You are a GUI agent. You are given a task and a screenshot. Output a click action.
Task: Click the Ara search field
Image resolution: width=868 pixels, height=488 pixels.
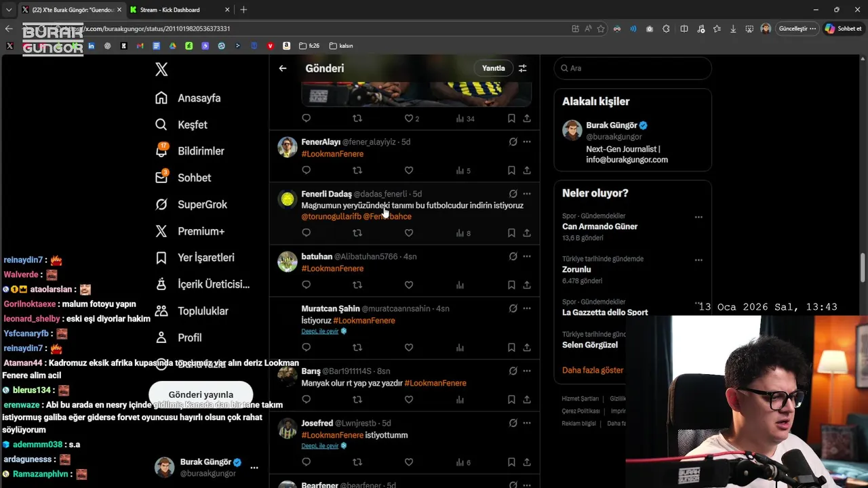633,68
